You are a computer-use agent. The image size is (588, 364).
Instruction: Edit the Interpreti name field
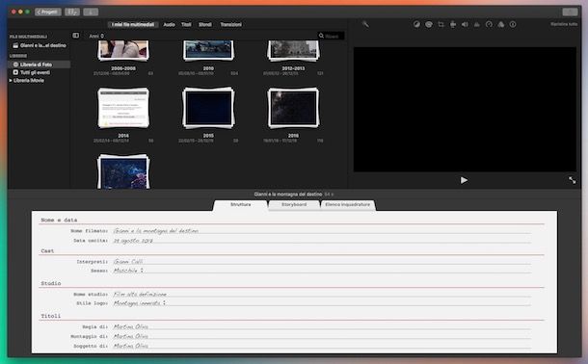[x=322, y=261]
